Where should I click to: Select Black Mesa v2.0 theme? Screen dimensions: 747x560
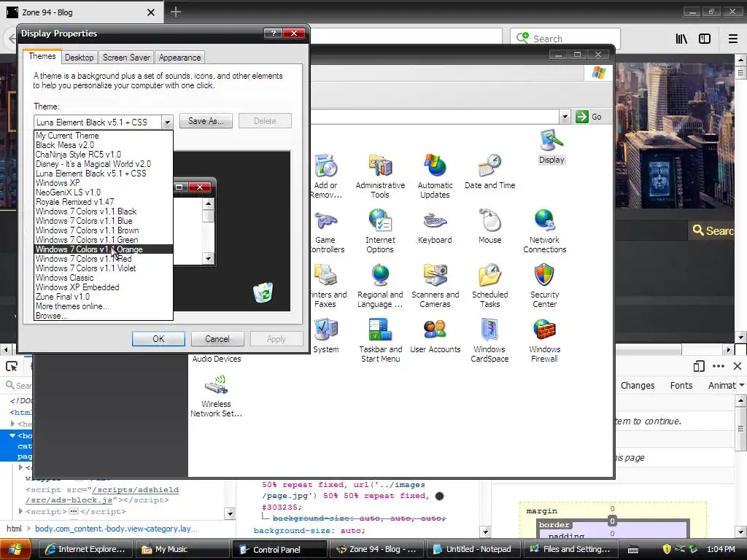[104, 145]
